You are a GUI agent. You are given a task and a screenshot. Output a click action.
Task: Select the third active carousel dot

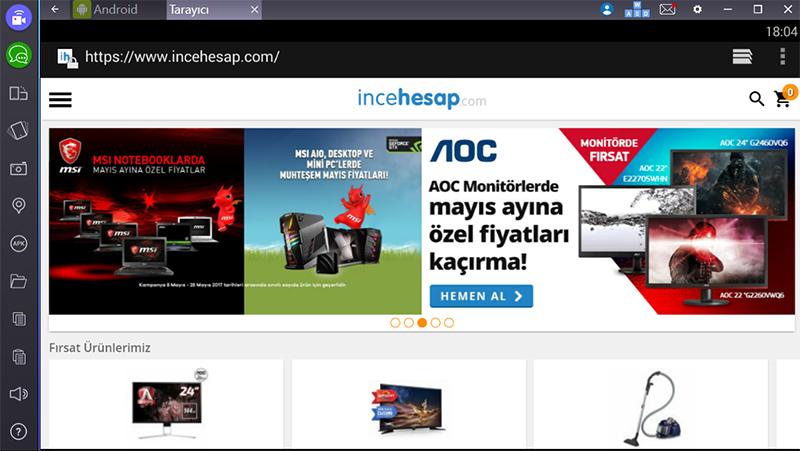[422, 322]
